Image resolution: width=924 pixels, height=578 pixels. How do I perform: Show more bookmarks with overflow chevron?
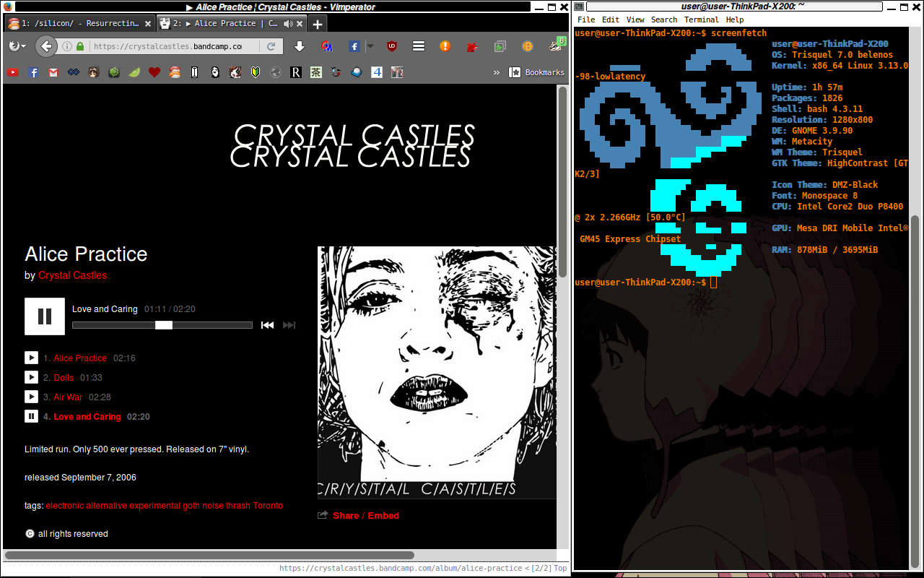point(496,72)
